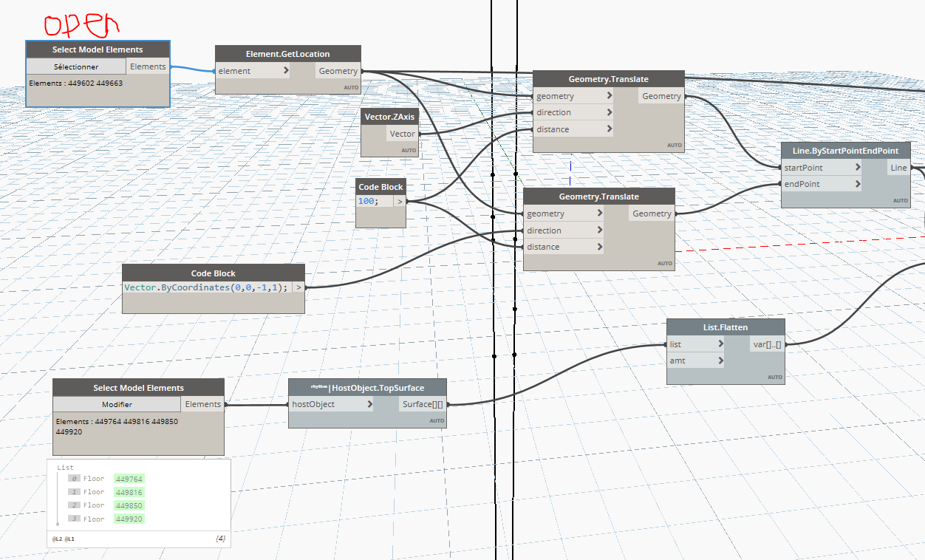
Task: Click the Geometry output port of Element.GetLocation
Action: point(338,71)
